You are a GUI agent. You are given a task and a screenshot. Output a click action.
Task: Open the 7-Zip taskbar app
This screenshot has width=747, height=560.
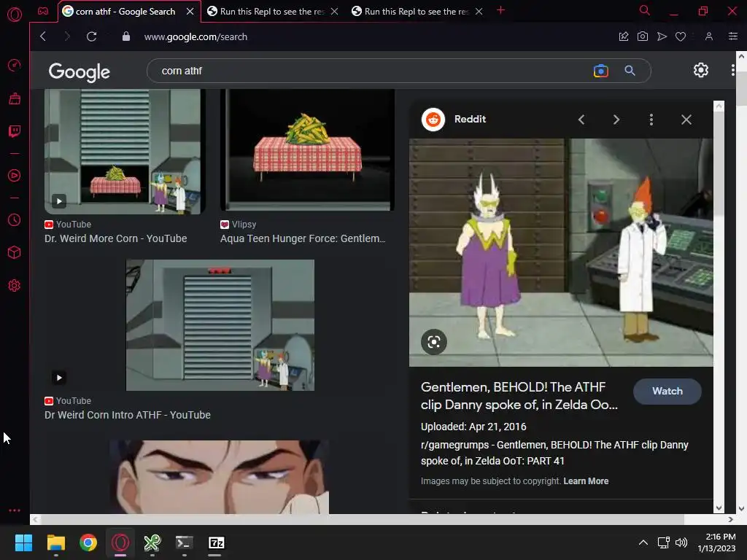(x=216, y=542)
